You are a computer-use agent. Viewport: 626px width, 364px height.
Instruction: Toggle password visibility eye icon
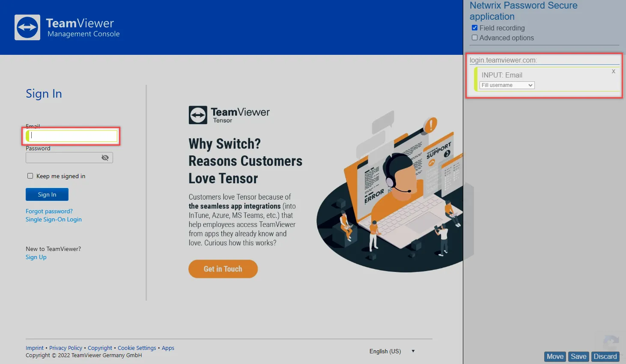[105, 158]
